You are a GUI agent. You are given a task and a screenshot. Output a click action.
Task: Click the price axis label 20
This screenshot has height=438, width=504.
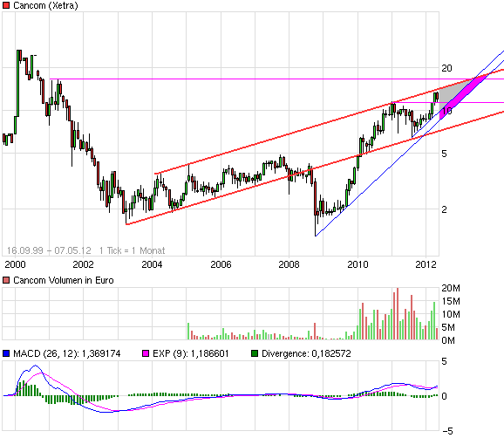coord(446,68)
